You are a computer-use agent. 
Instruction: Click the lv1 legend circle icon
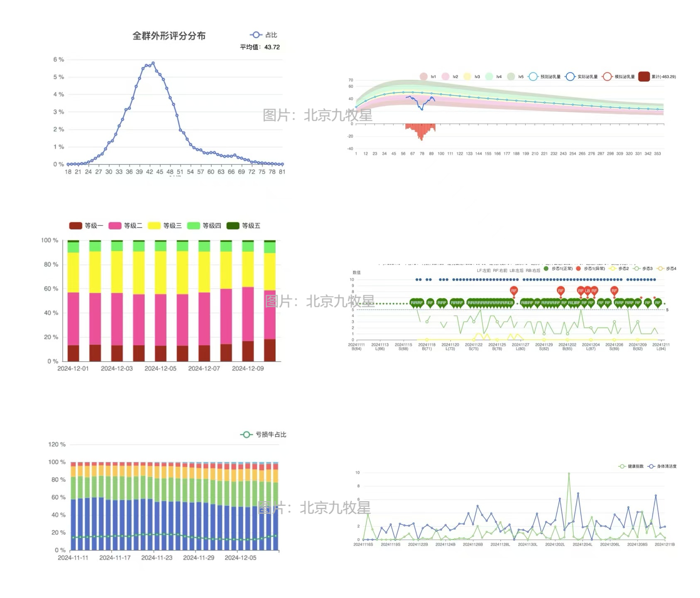tap(423, 76)
